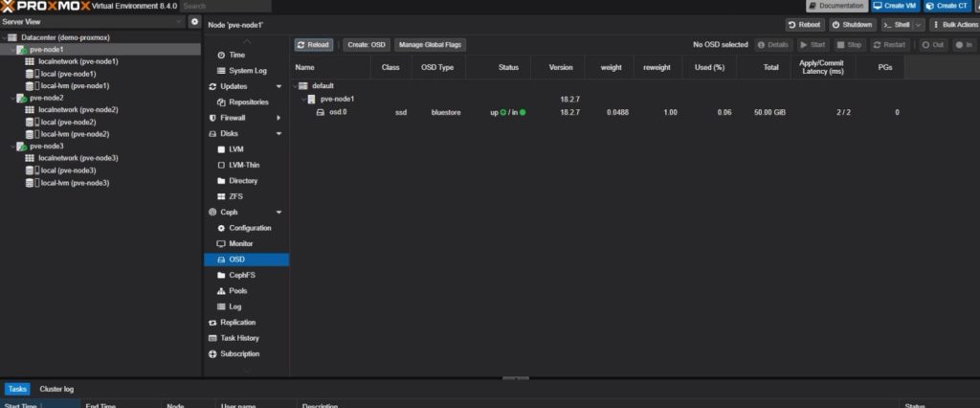Open CephFS folder icon

point(221,275)
